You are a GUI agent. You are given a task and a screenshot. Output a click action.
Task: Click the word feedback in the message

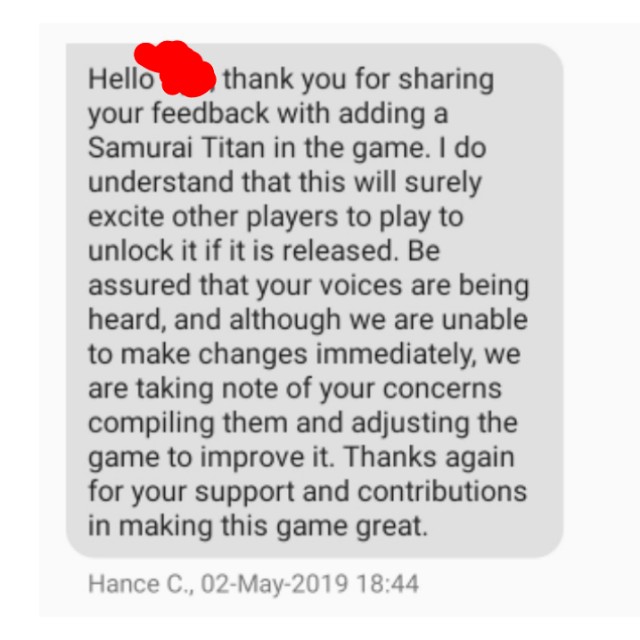(x=210, y=113)
